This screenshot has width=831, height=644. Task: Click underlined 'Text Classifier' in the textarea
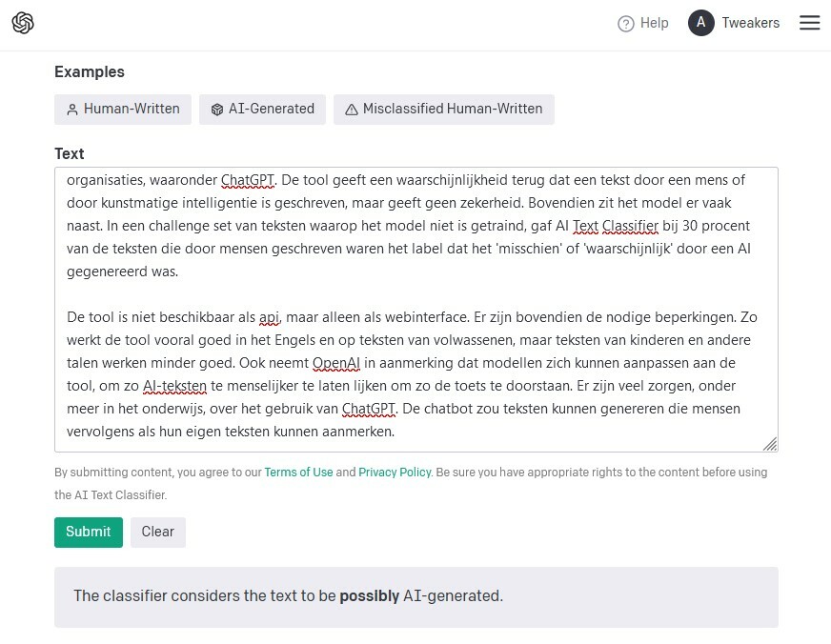pyautogui.click(x=616, y=226)
